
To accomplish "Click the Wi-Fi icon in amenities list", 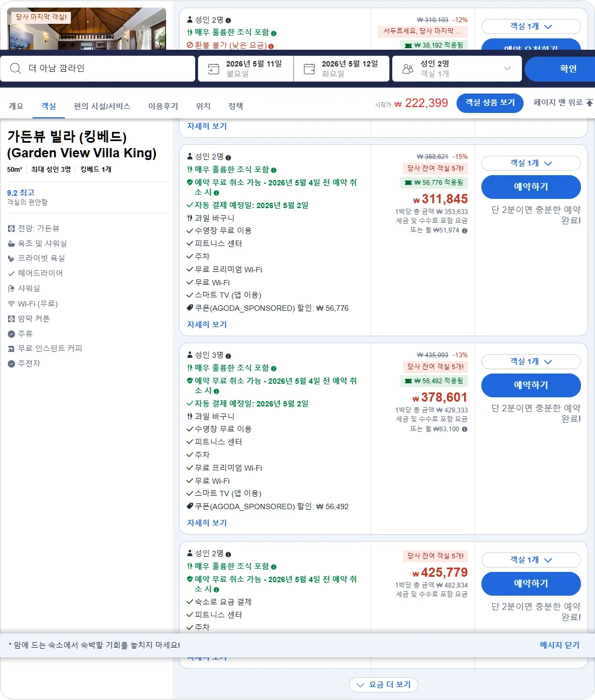I will [11, 304].
